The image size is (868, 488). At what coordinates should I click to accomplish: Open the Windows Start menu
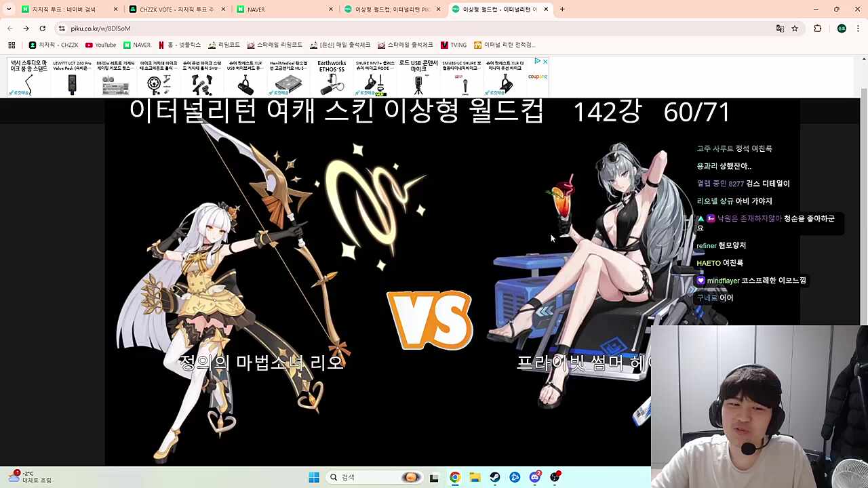(314, 477)
